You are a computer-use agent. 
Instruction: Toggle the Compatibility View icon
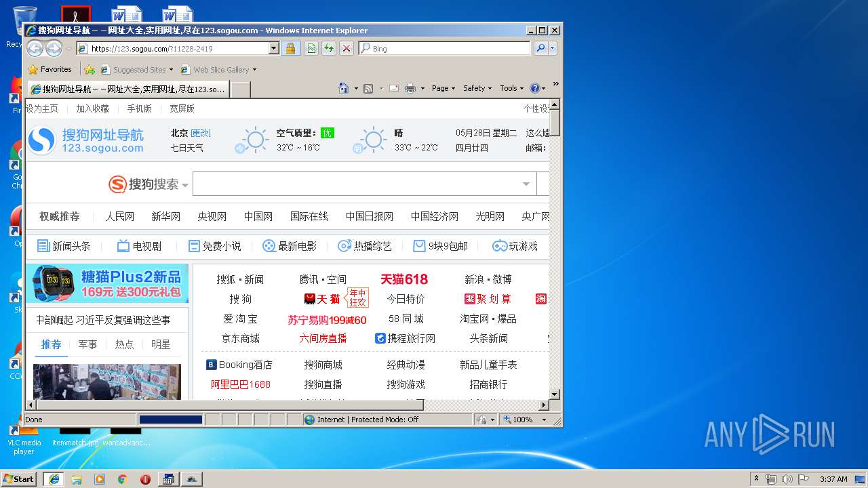click(311, 48)
